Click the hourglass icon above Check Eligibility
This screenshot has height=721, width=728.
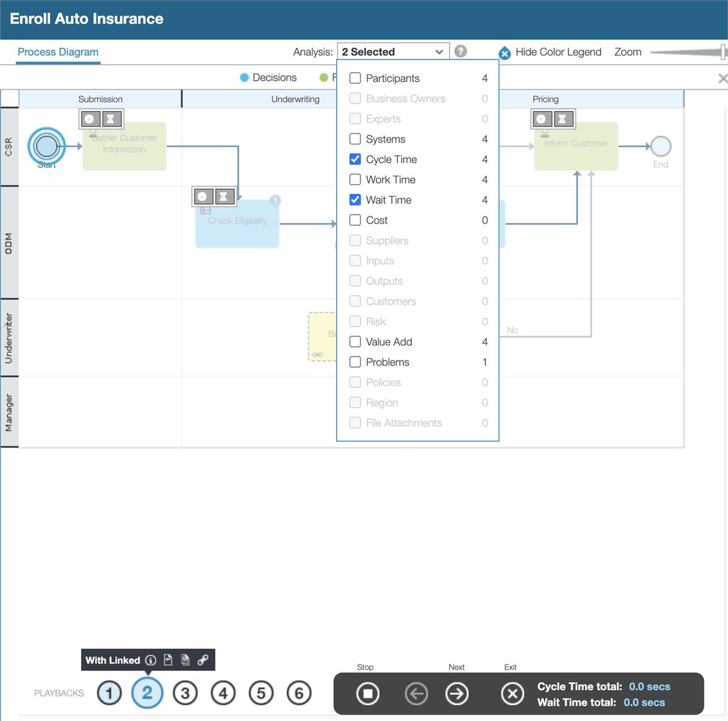223,196
